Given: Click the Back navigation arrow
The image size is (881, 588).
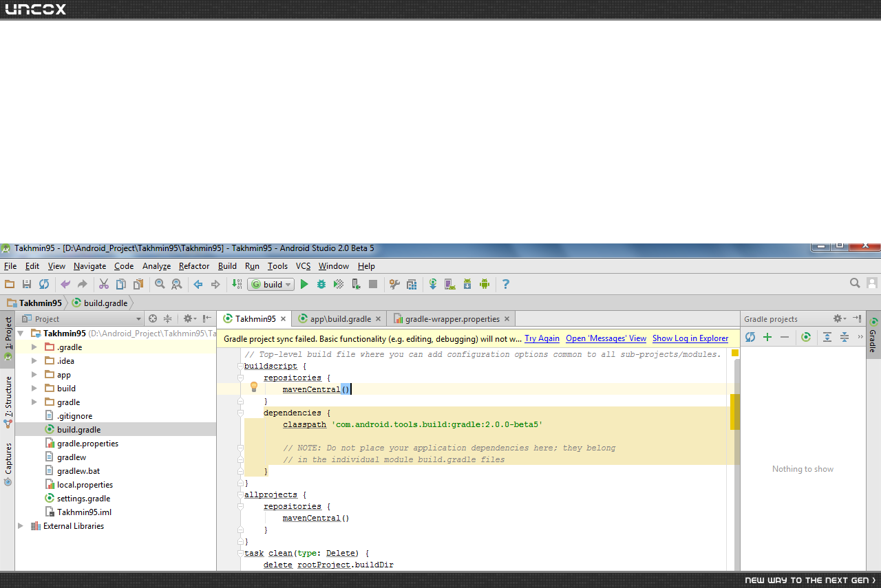Looking at the screenshot, I should [198, 284].
